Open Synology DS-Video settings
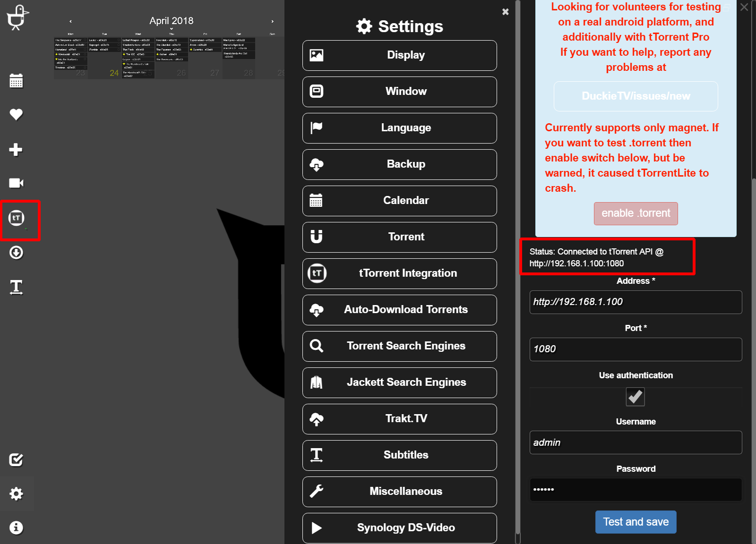The width and height of the screenshot is (756, 544). click(400, 528)
